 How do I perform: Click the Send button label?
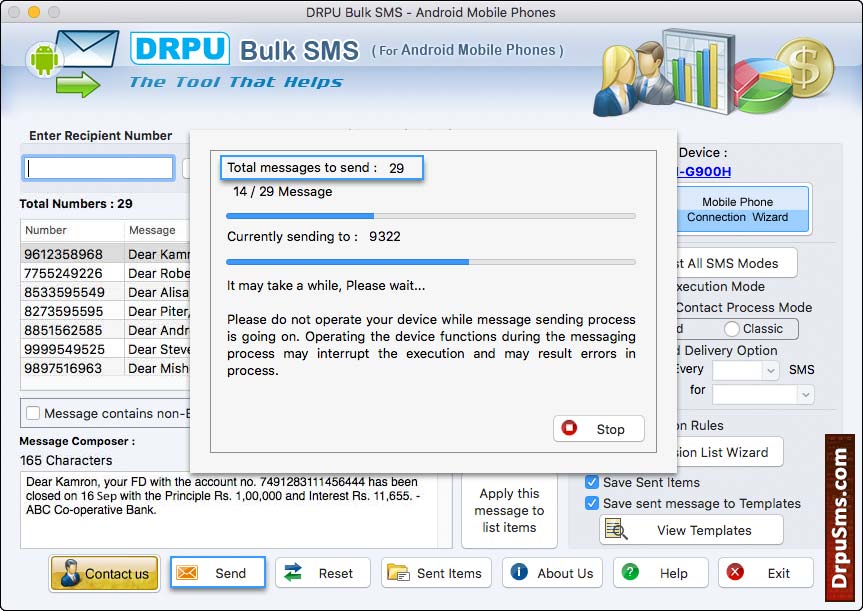(230, 573)
